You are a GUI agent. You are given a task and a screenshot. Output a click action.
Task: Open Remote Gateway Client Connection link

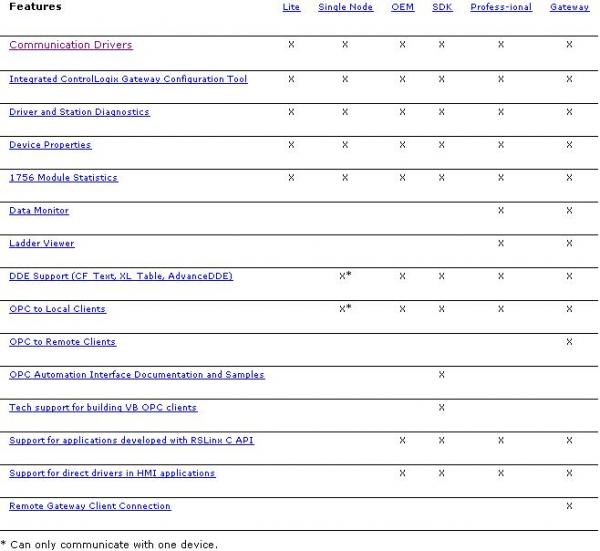90,506
